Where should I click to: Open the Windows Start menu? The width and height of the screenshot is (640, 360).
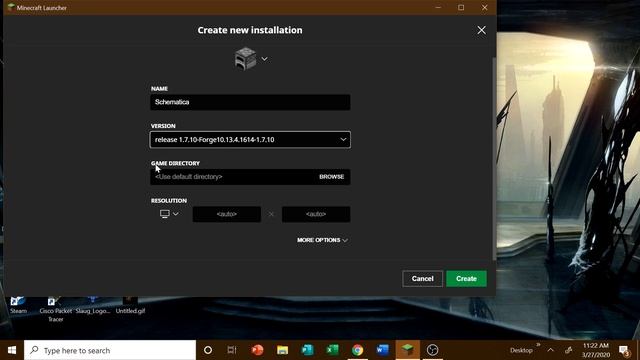12,350
